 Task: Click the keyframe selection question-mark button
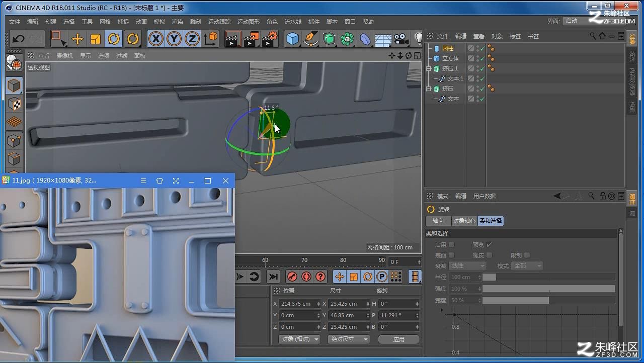320,277
